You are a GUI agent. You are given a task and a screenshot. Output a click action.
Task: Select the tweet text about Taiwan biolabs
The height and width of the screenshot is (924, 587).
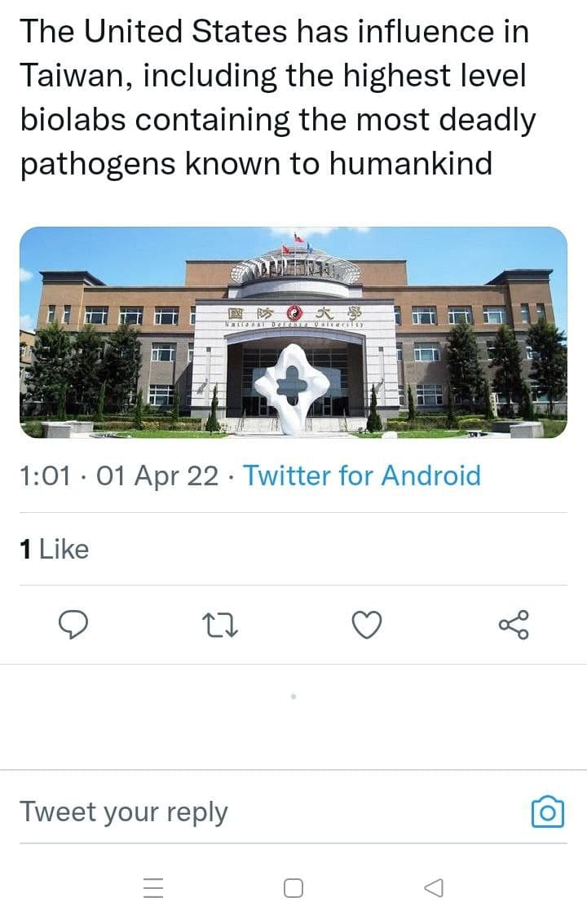pos(278,97)
